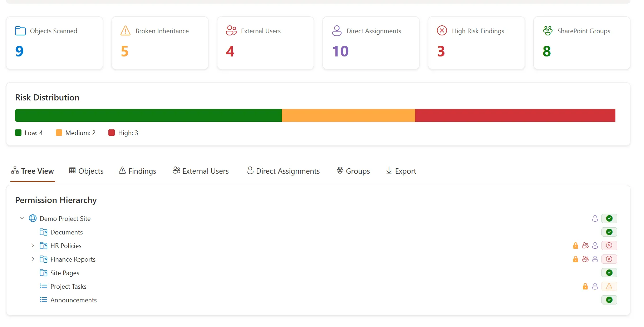The height and width of the screenshot is (327, 644).
Task: Click the red High legend swatch
Action: pyautogui.click(x=112, y=133)
